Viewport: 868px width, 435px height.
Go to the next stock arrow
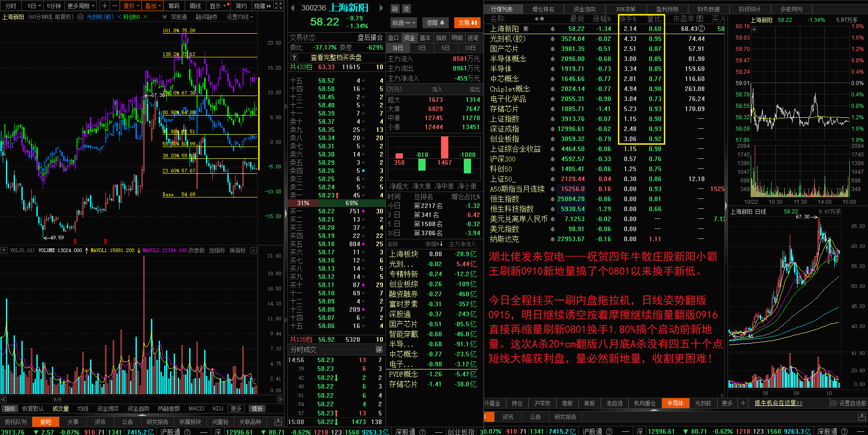[381, 8]
